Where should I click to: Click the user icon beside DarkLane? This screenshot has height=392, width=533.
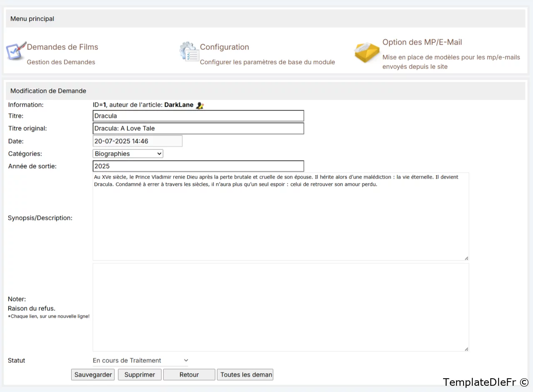[200, 106]
